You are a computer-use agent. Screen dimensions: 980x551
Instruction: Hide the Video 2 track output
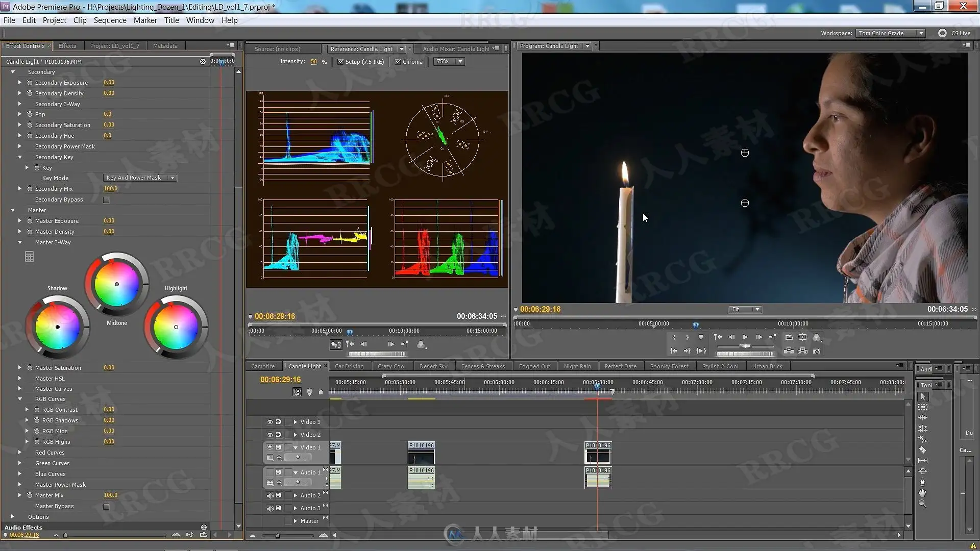coord(269,435)
